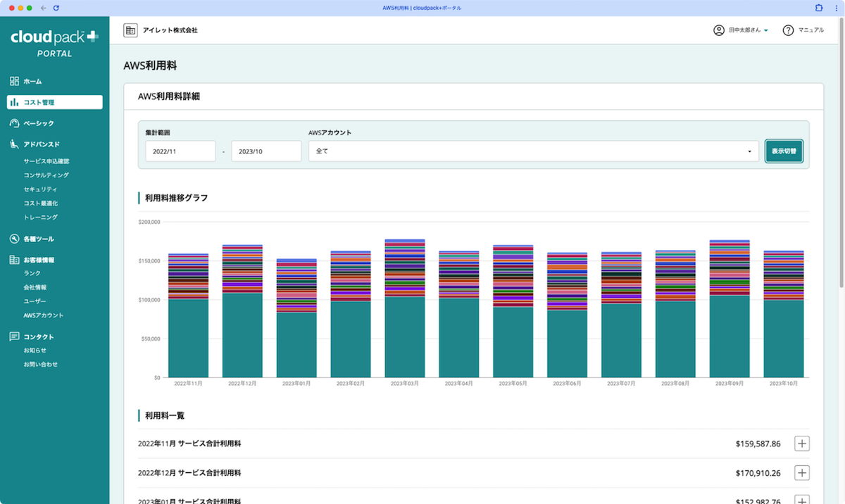The width and height of the screenshot is (845, 504).
Task: Click the user profile avatar icon
Action: [719, 30]
